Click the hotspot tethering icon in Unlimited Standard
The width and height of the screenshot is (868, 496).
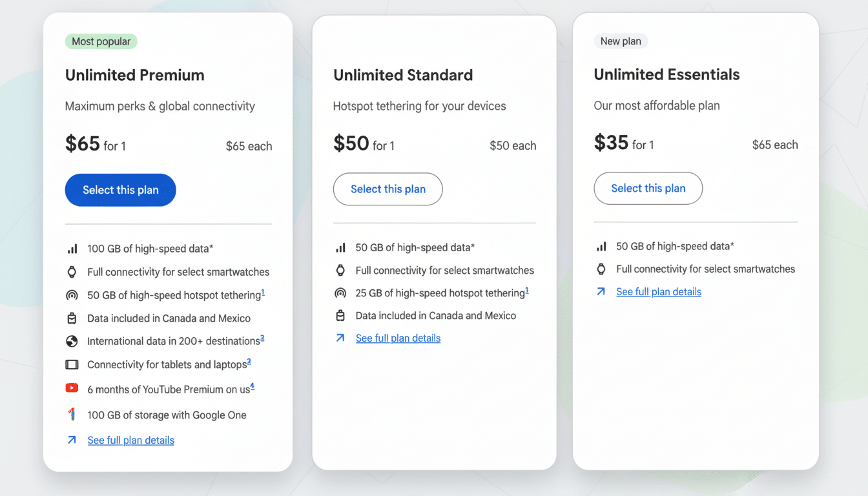340,293
